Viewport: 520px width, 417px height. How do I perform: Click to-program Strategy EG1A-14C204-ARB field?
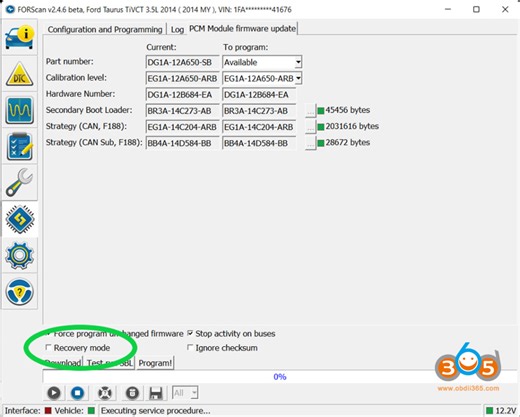click(x=259, y=127)
